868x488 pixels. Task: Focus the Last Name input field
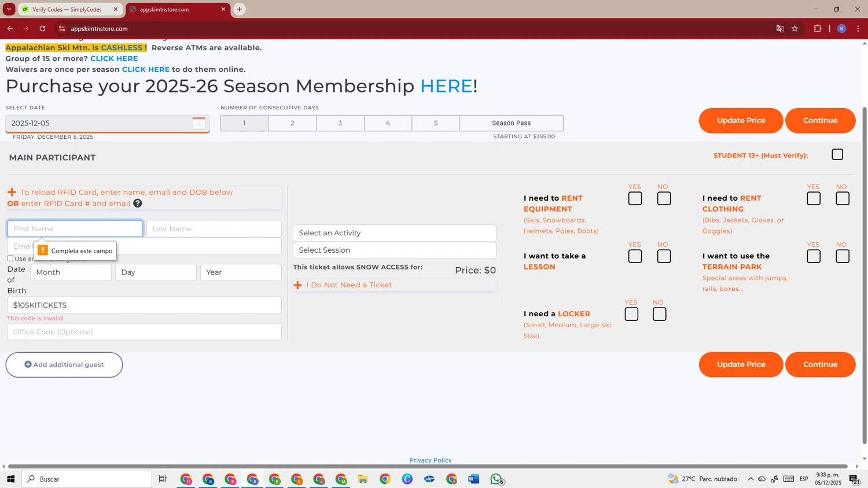tap(214, 229)
